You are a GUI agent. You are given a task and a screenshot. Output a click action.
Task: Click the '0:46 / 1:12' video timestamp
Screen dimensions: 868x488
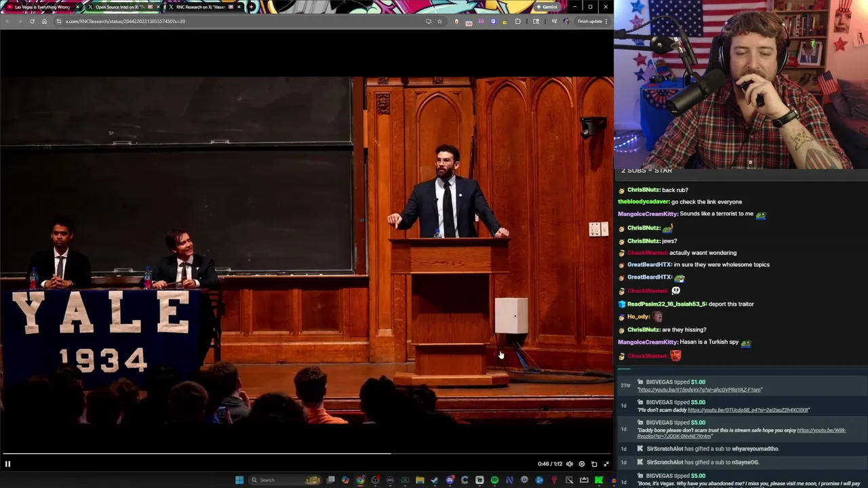click(550, 464)
